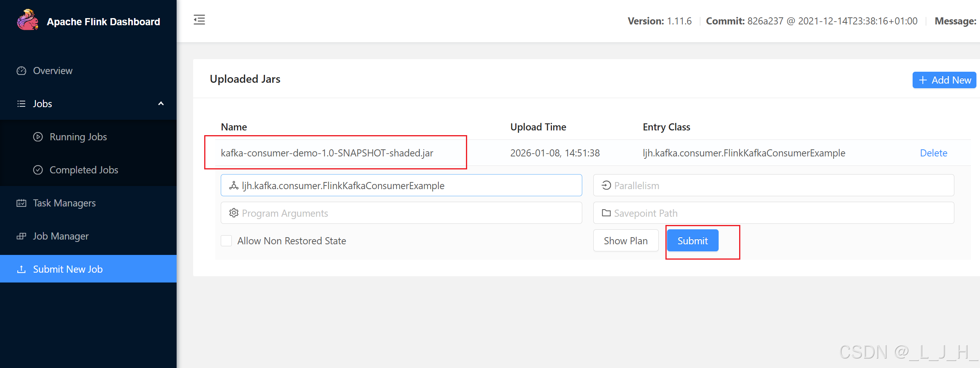Click the Running Jobs play-circle icon
980x368 pixels.
[x=38, y=137]
